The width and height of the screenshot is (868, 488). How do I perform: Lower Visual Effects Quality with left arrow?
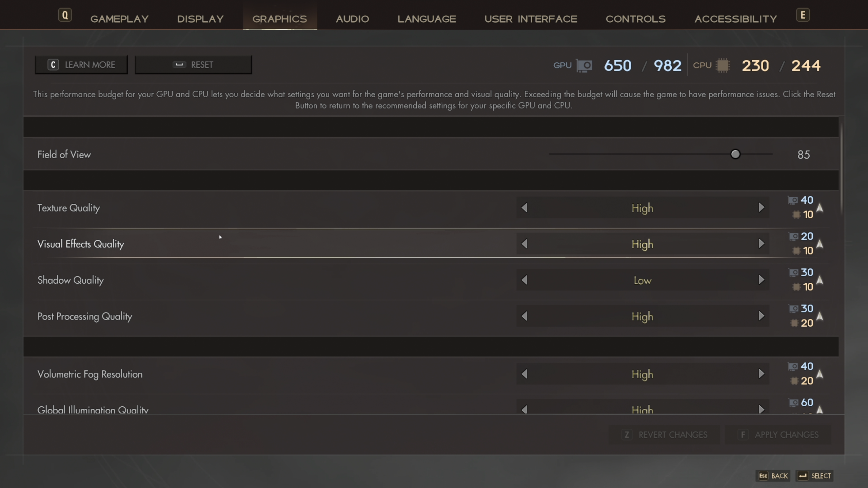pos(524,244)
